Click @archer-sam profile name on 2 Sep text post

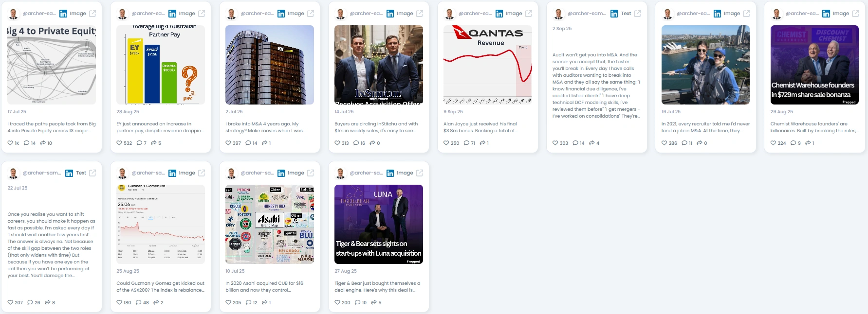[x=587, y=14]
